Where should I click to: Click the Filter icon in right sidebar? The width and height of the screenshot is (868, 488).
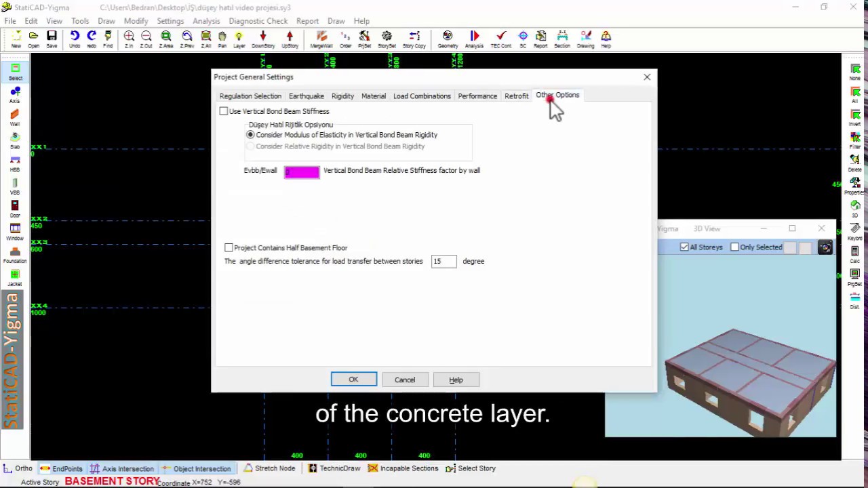[x=855, y=140]
